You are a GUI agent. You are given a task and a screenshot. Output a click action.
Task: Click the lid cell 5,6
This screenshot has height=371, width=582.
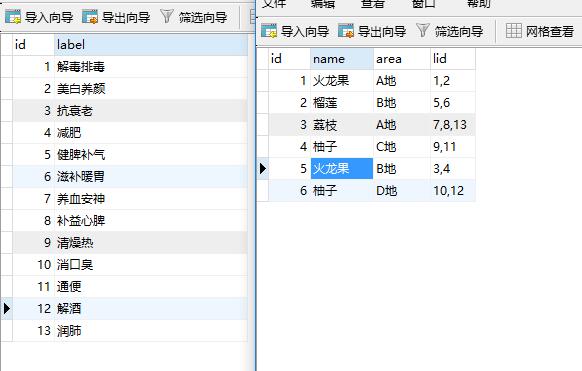tap(453, 103)
